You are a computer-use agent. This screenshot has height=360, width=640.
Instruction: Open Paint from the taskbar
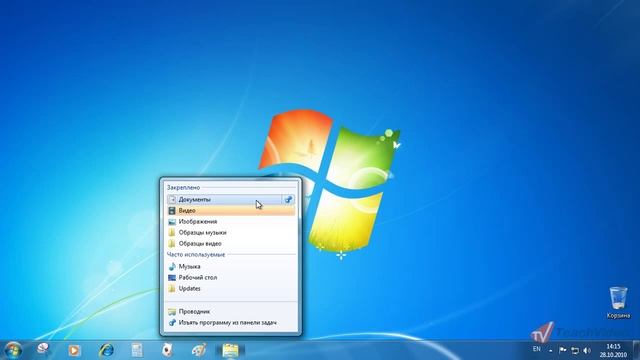coord(199,350)
